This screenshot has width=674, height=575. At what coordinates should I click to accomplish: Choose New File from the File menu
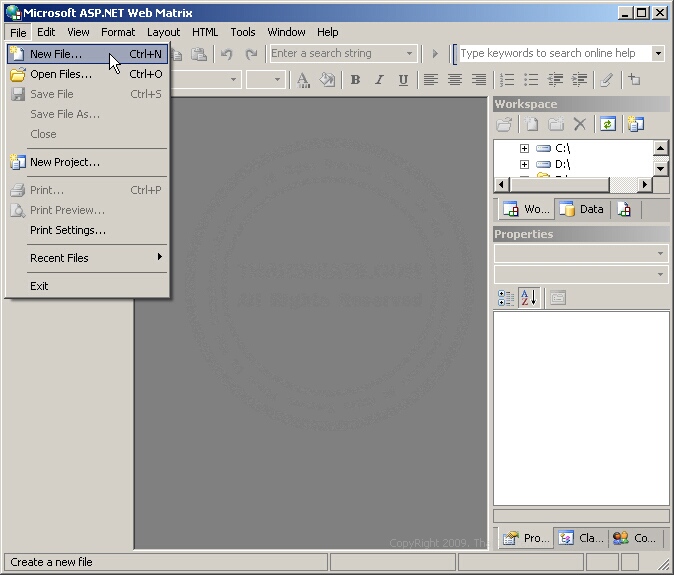87,54
